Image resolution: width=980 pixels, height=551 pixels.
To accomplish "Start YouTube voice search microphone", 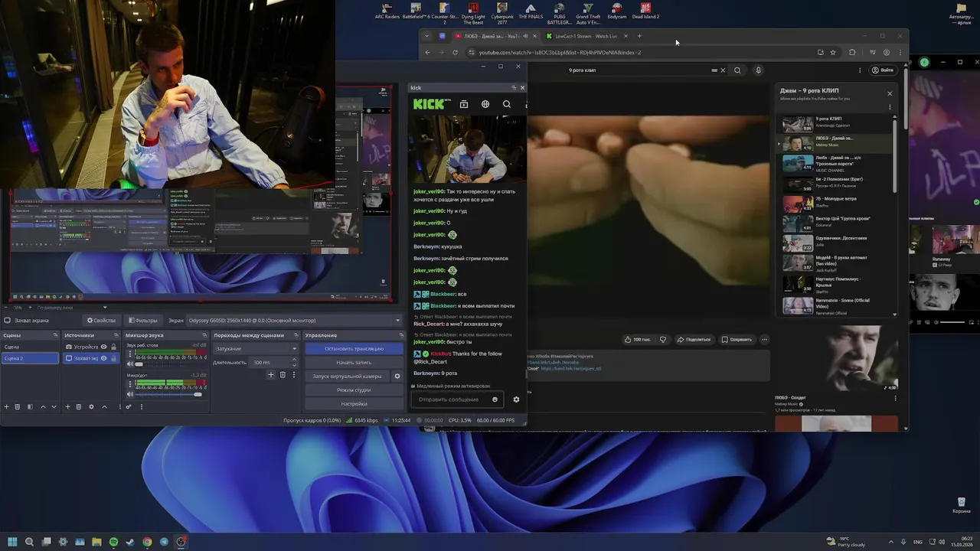I will 759,70.
